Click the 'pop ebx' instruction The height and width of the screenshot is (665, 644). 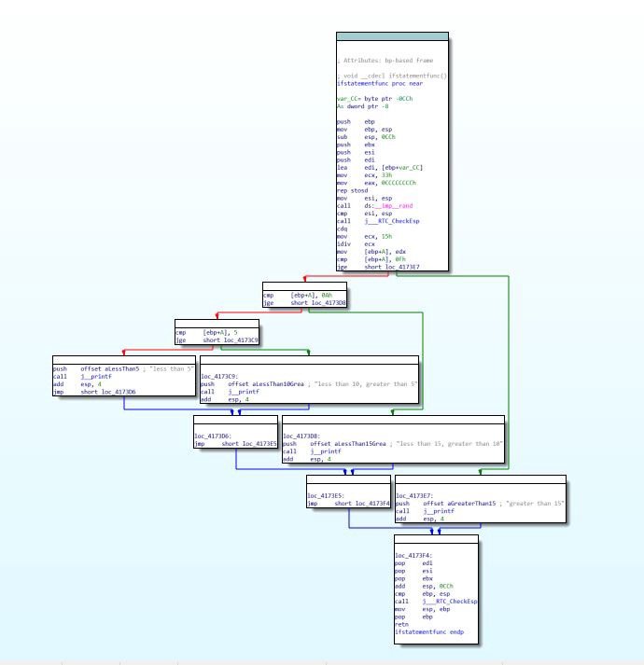point(413,578)
